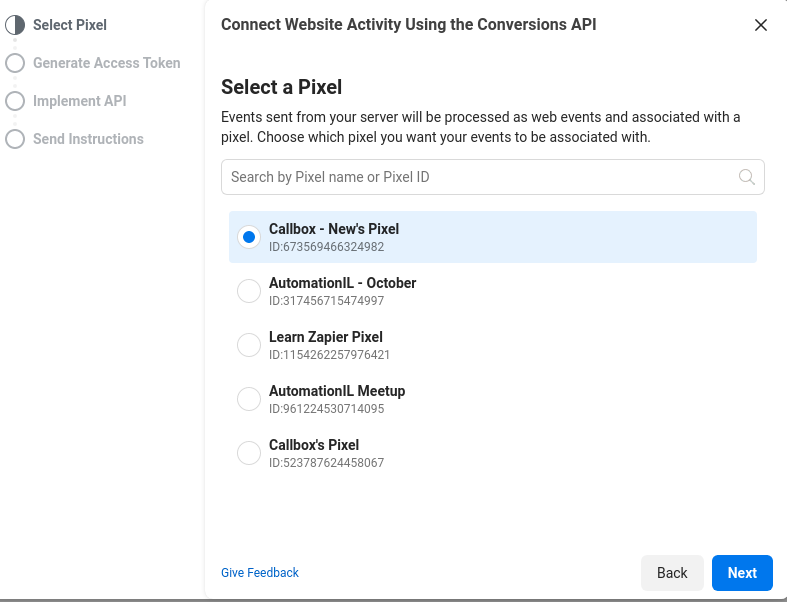787x602 pixels.
Task: Select the AutomationIL - October radio button
Action: pos(248,291)
